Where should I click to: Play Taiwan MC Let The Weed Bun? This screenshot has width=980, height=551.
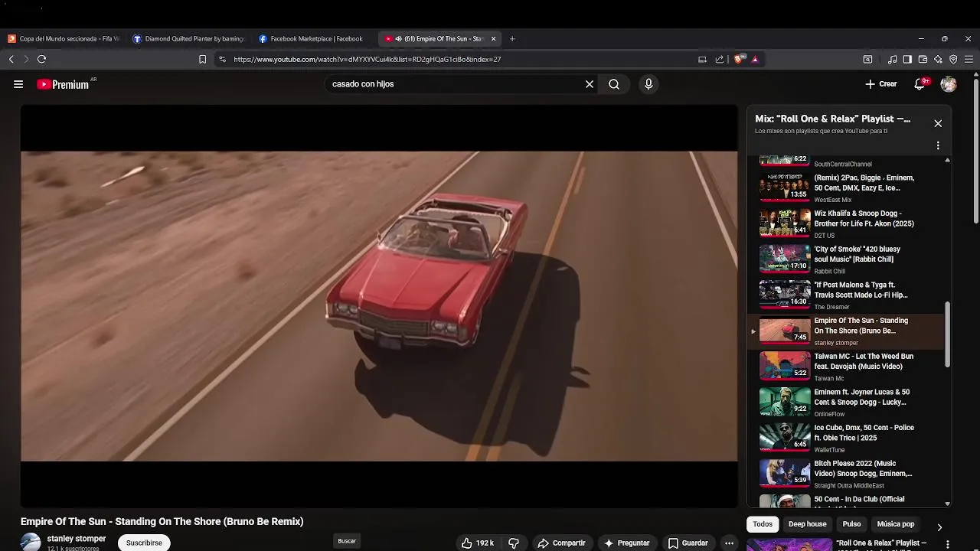click(x=846, y=367)
